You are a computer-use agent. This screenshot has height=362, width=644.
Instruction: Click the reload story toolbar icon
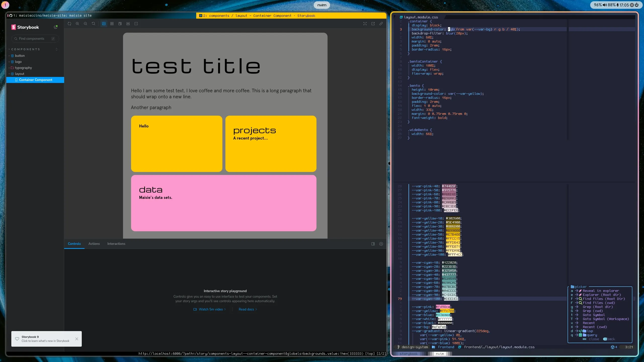(69, 24)
